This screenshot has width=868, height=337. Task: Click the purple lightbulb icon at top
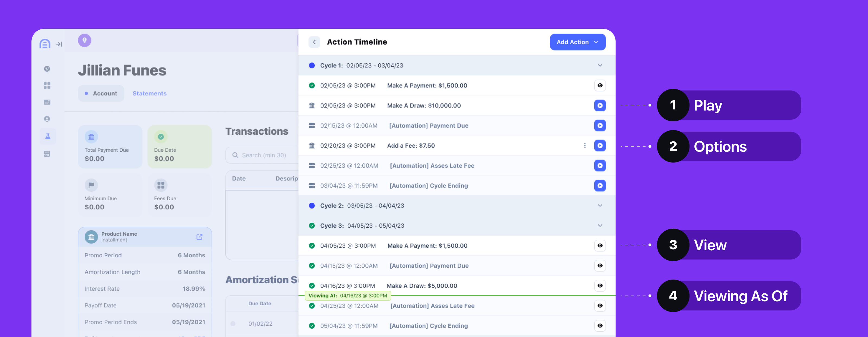click(85, 40)
